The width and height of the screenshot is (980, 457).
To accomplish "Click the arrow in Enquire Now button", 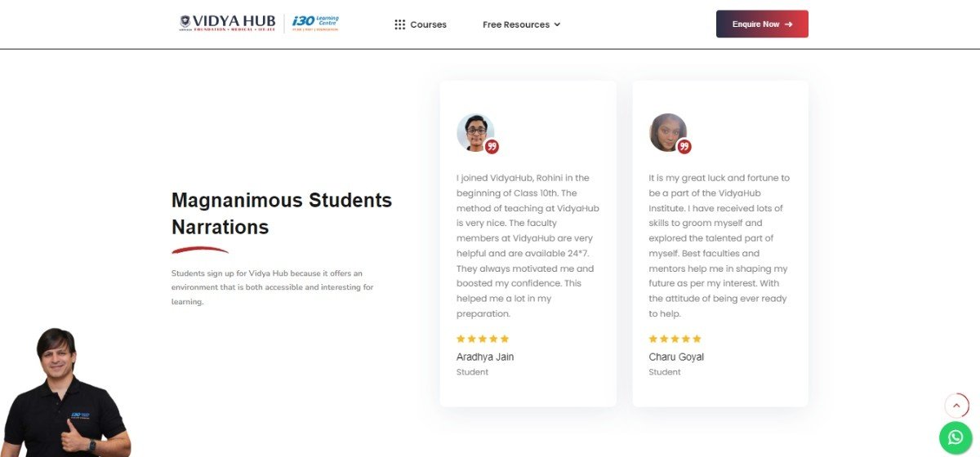I will (788, 24).
